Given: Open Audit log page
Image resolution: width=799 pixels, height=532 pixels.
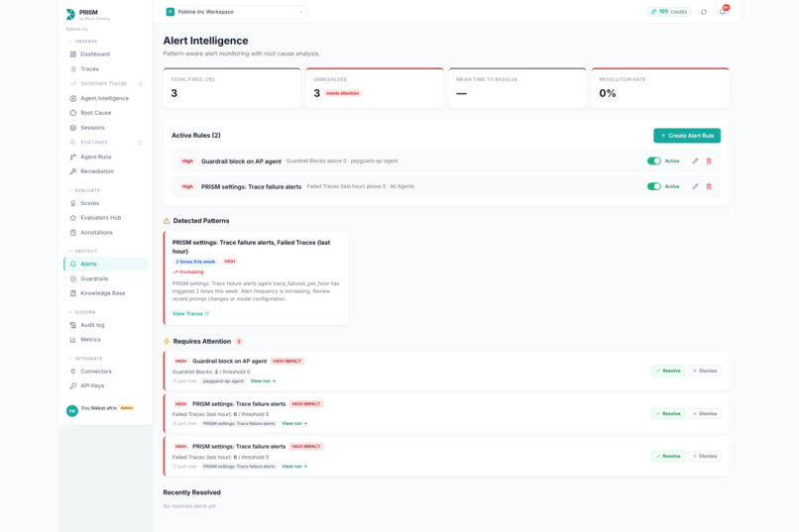Looking at the screenshot, I should [x=106, y=325].
